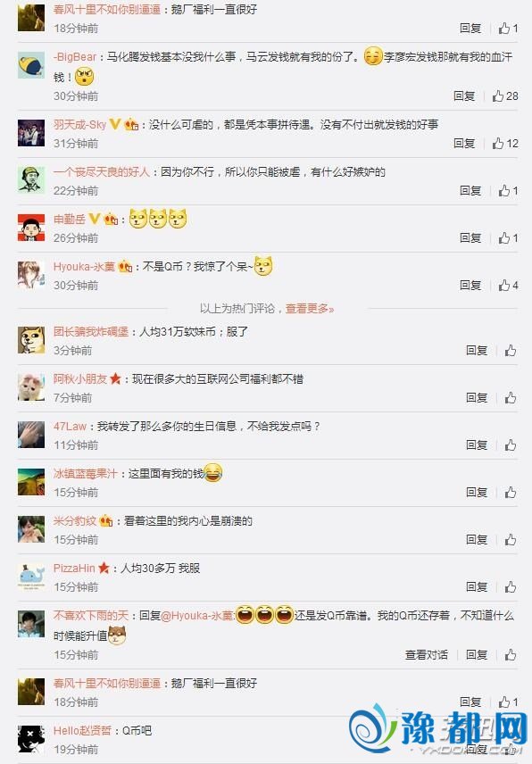This screenshot has width=532, height=764.
Task: Like 冰镇蓝莓果汁's comment about 我的钱
Action: point(511,492)
